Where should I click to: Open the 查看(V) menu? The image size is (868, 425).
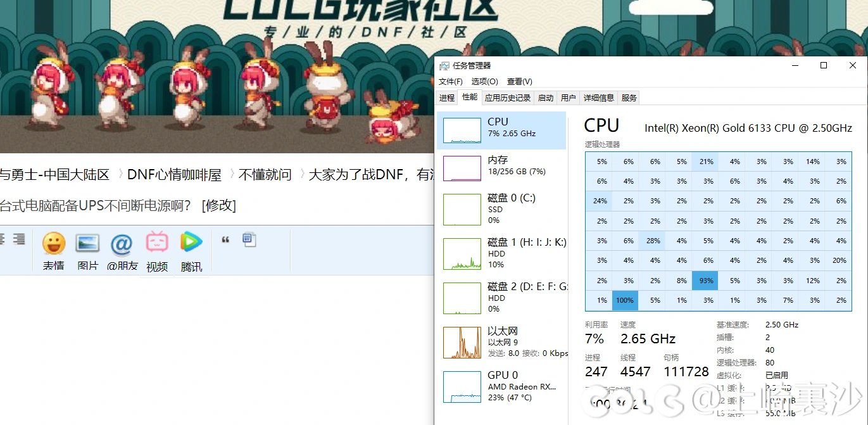520,82
